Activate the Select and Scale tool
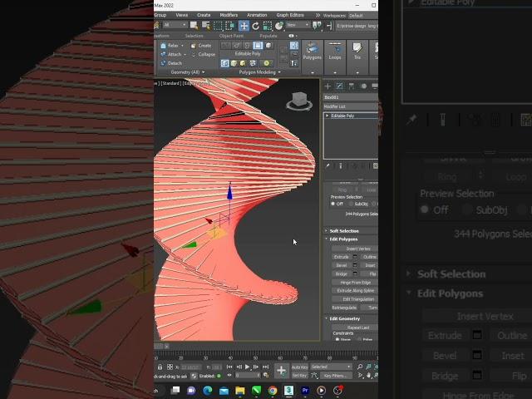This screenshot has height=399, width=532. point(268,26)
